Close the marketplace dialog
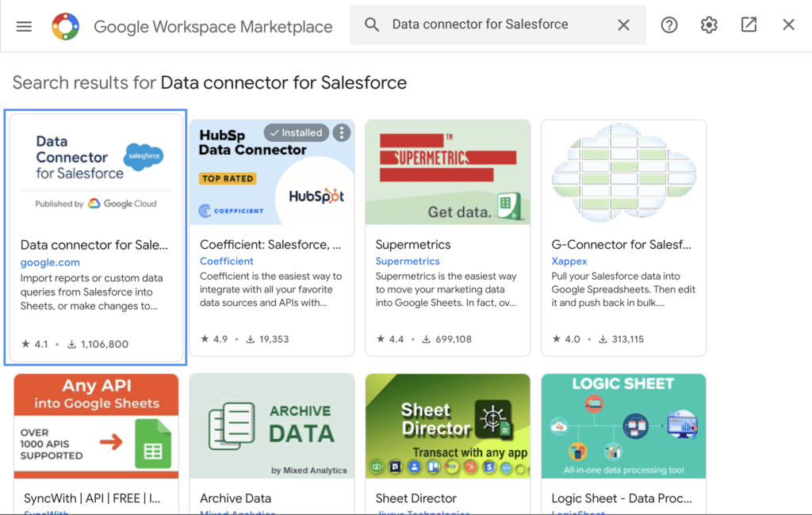The height and width of the screenshot is (515, 812). coord(788,25)
